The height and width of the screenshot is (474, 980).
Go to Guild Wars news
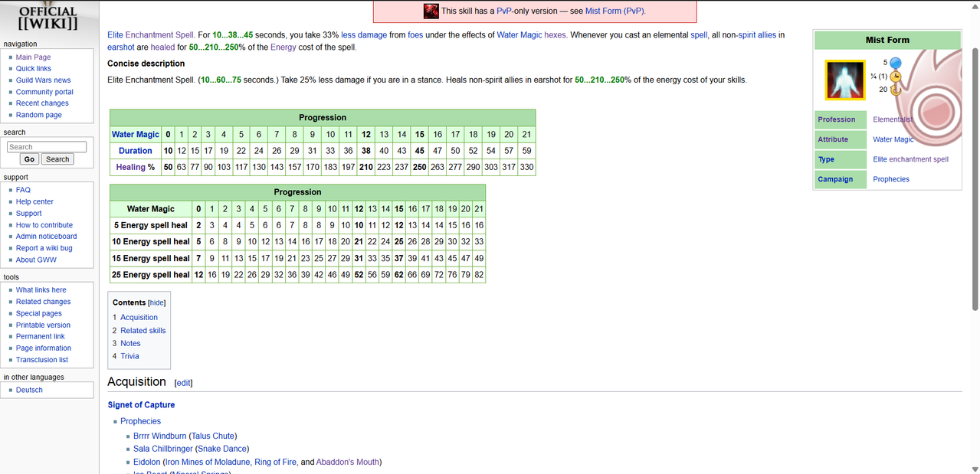pos(44,80)
